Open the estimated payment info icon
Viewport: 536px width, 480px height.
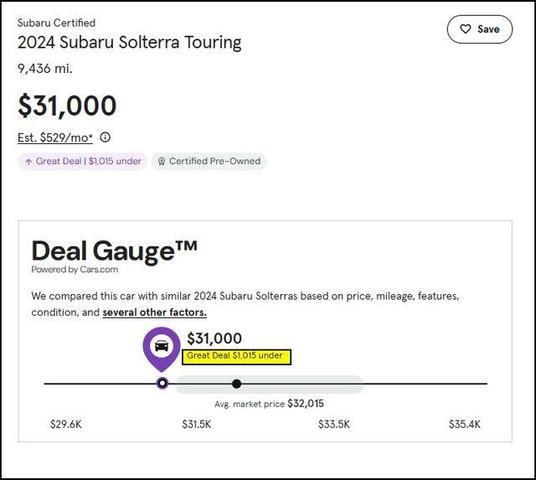(105, 137)
